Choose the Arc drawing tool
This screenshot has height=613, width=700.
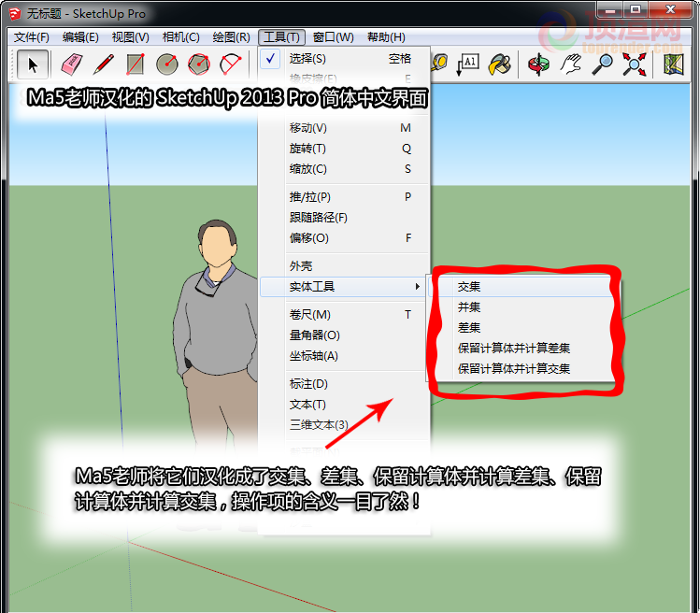[x=231, y=64]
